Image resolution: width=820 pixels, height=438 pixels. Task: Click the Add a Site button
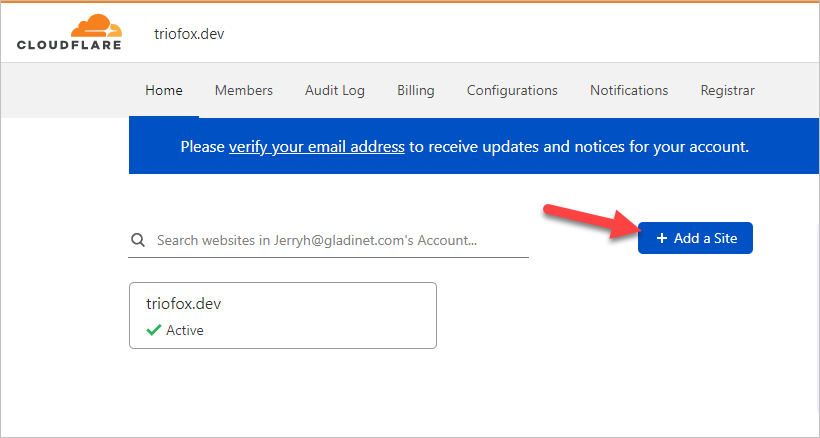[695, 238]
